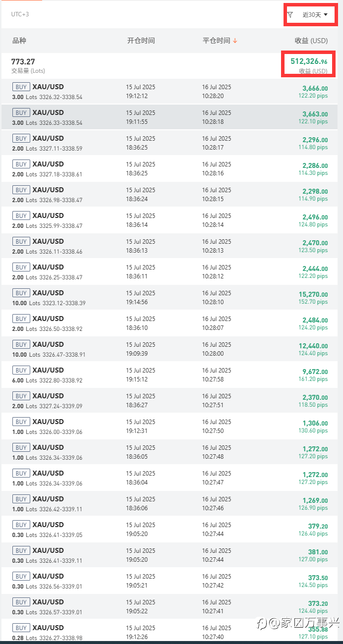Click BUY badge of trade opened at 19:14:56

click(x=21, y=293)
